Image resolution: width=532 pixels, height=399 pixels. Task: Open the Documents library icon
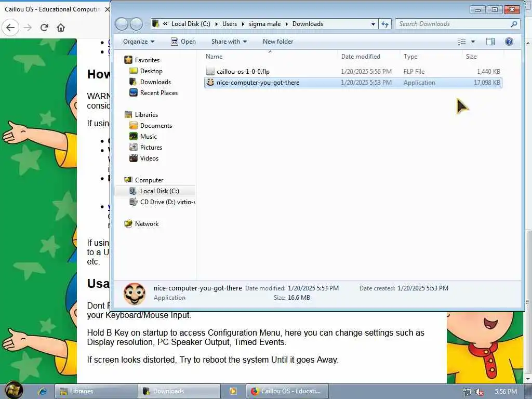[x=134, y=126]
